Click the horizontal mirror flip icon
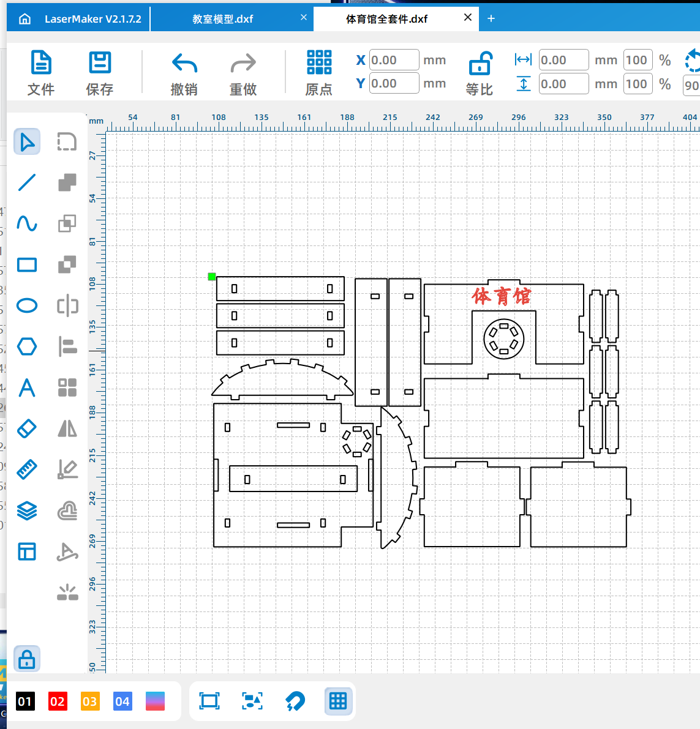This screenshot has width=700, height=729. [67, 428]
